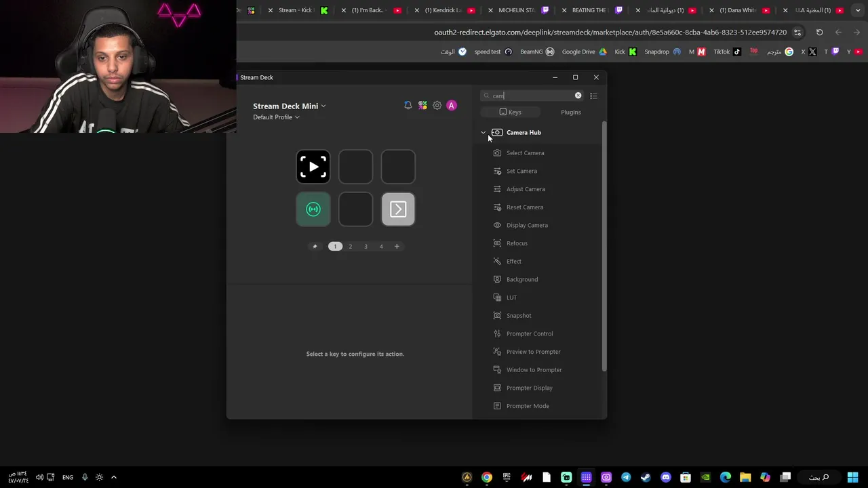868x488 pixels.
Task: Click the Background action icon
Action: [x=497, y=279]
